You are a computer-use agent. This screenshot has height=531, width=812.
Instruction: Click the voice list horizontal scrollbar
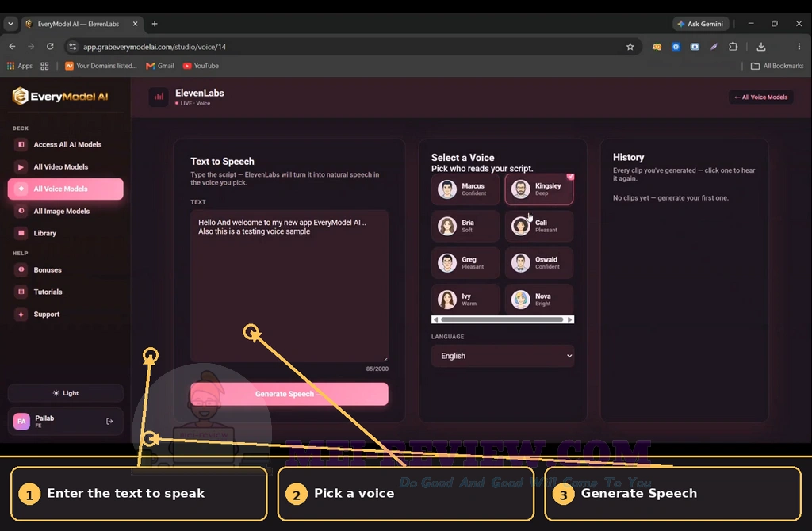pos(503,320)
